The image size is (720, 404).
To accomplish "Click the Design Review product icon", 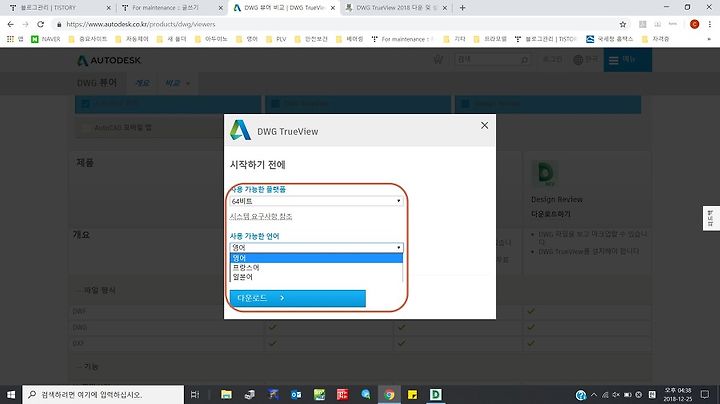I will coord(545,173).
